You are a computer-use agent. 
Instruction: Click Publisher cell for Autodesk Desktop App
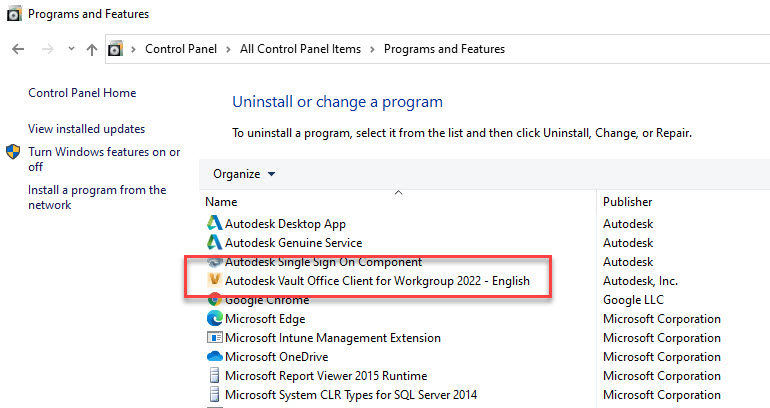click(628, 224)
